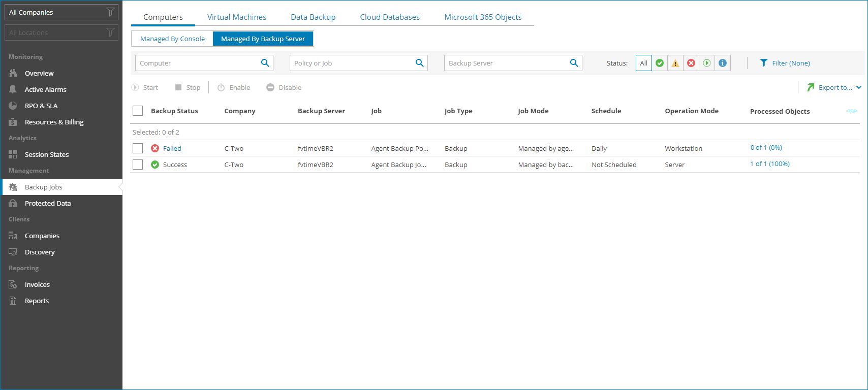Sort by Processed Objects column header

[x=780, y=111]
